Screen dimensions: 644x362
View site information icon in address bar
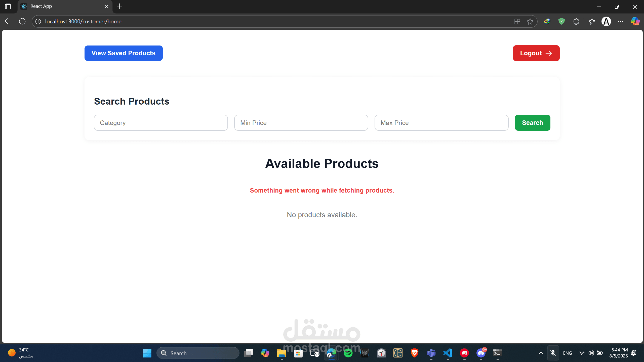tap(38, 21)
